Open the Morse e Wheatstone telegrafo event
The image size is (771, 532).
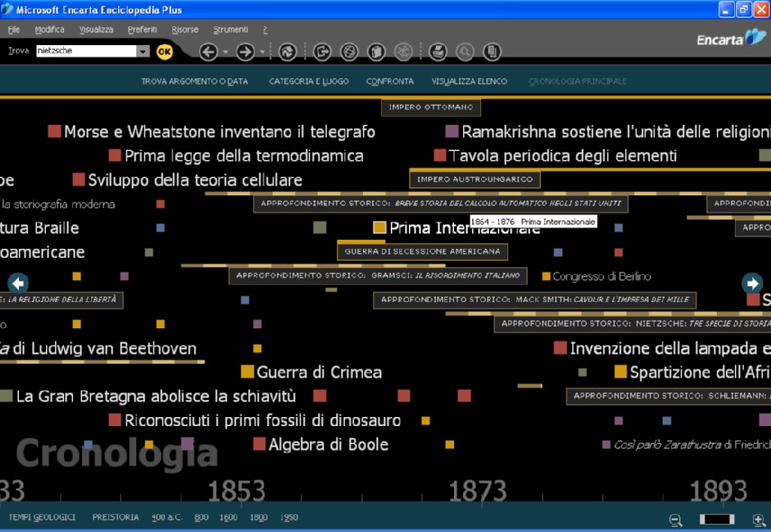click(x=219, y=132)
